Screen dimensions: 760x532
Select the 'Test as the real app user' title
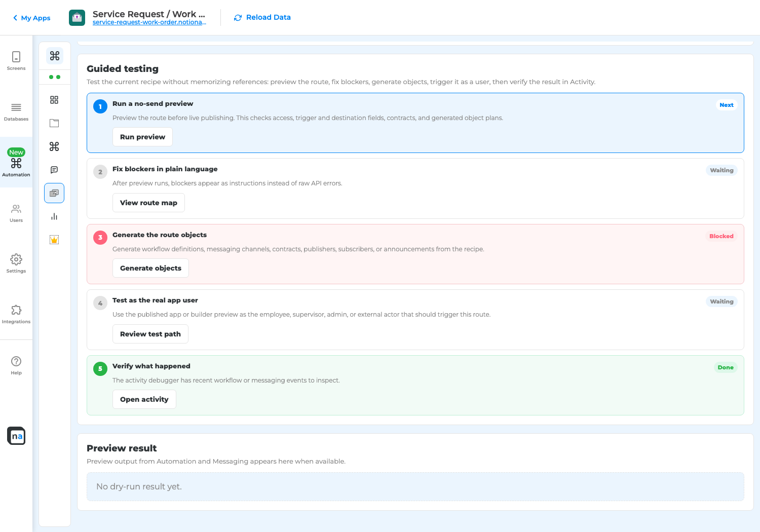click(155, 300)
